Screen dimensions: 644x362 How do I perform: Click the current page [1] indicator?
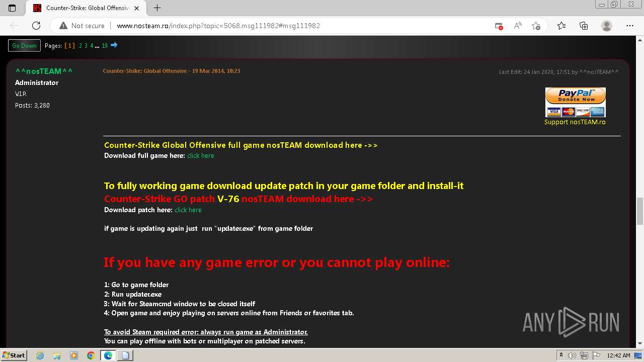coord(69,46)
